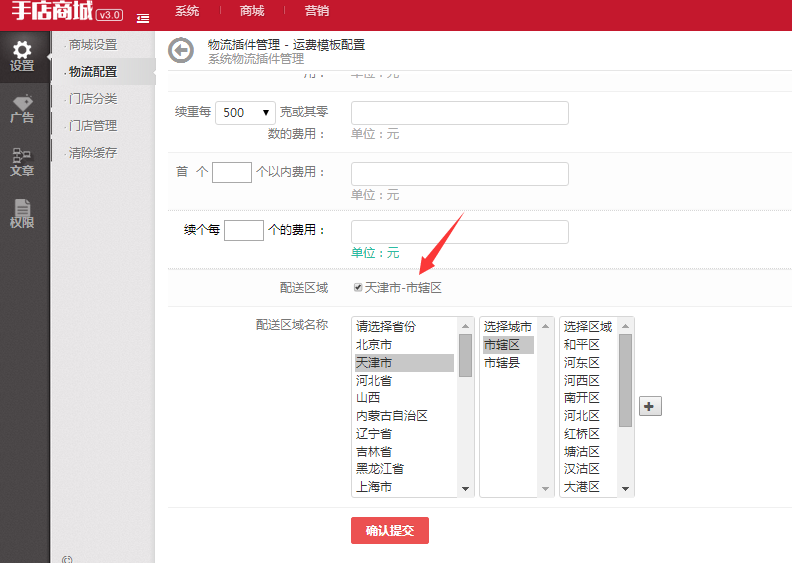Open the 商城 top menu
Screen dimensions: 792x563
tap(253, 11)
